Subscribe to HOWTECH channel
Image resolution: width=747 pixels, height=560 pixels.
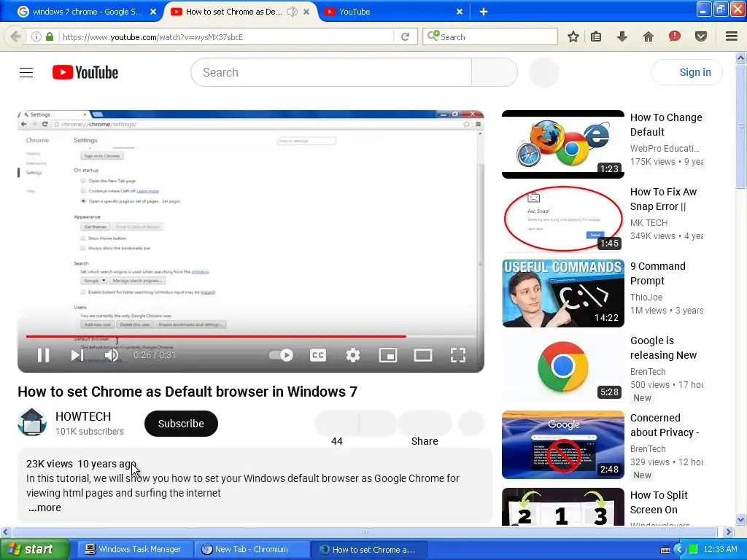click(x=181, y=424)
